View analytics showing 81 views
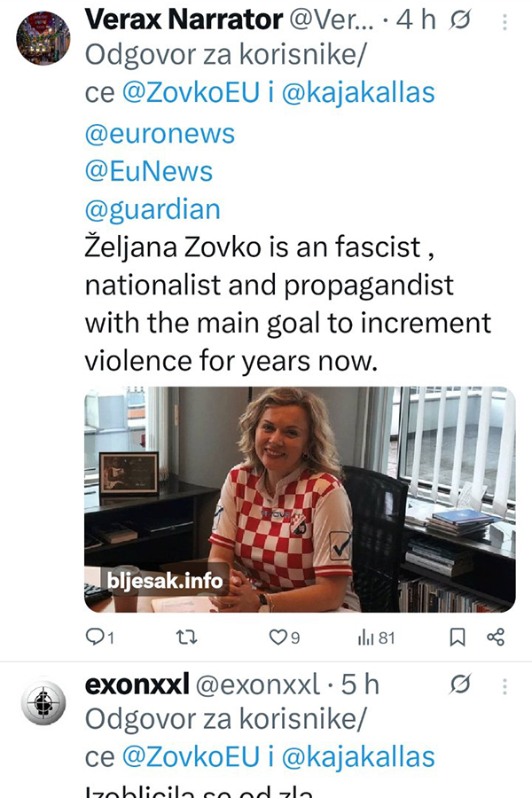The width and height of the screenshot is (532, 798). click(x=375, y=637)
